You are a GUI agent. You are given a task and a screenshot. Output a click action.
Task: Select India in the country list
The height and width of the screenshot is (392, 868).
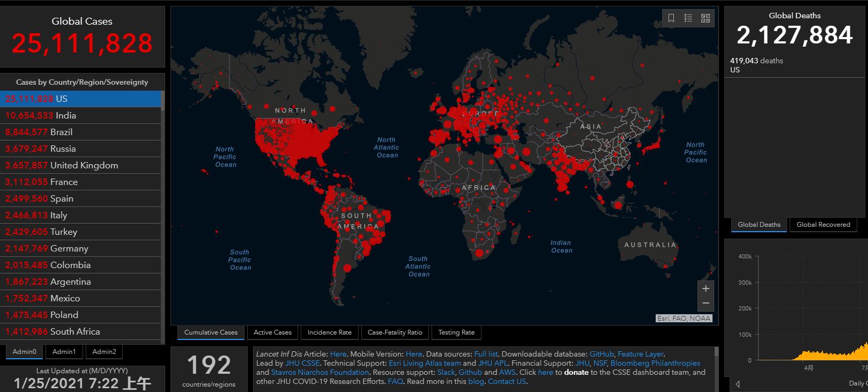[x=66, y=115]
